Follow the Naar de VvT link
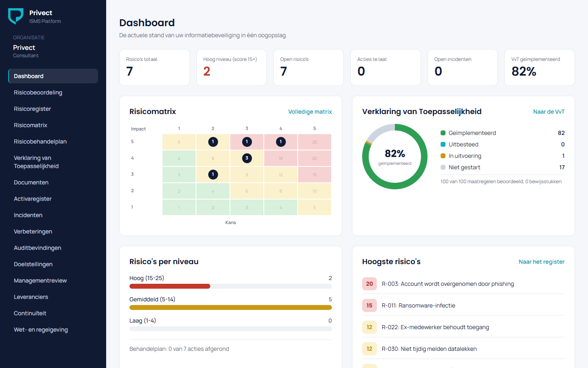 click(x=549, y=112)
